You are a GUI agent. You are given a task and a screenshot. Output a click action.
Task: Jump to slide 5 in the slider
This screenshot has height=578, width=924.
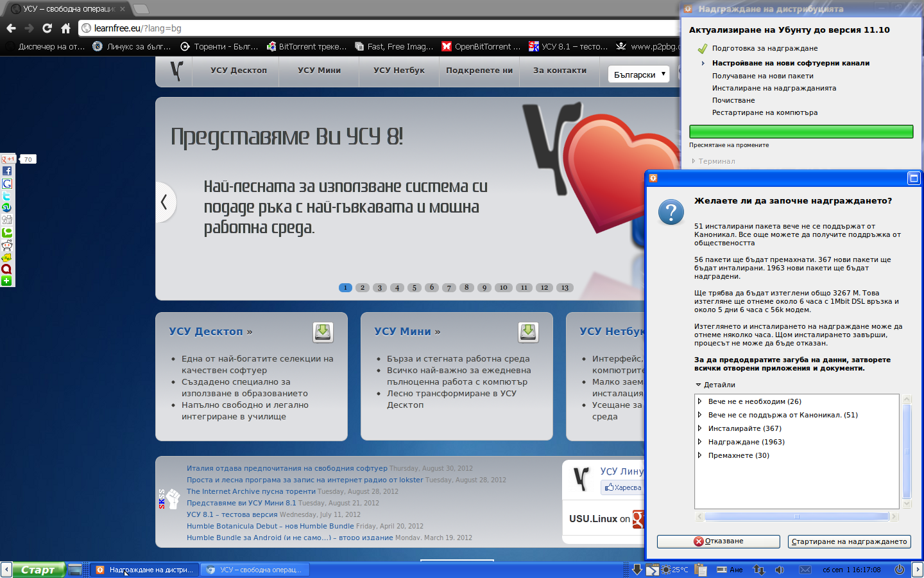click(x=415, y=288)
